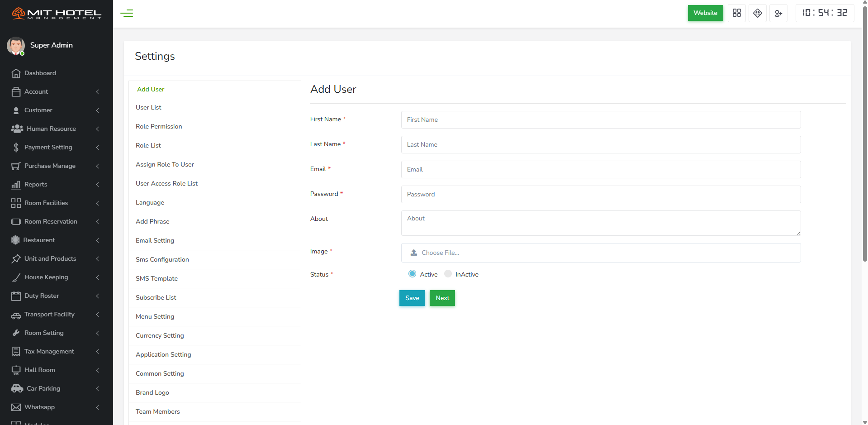The height and width of the screenshot is (425, 868).
Task: Toggle the hamburger sidebar menu icon
Action: pos(127,13)
